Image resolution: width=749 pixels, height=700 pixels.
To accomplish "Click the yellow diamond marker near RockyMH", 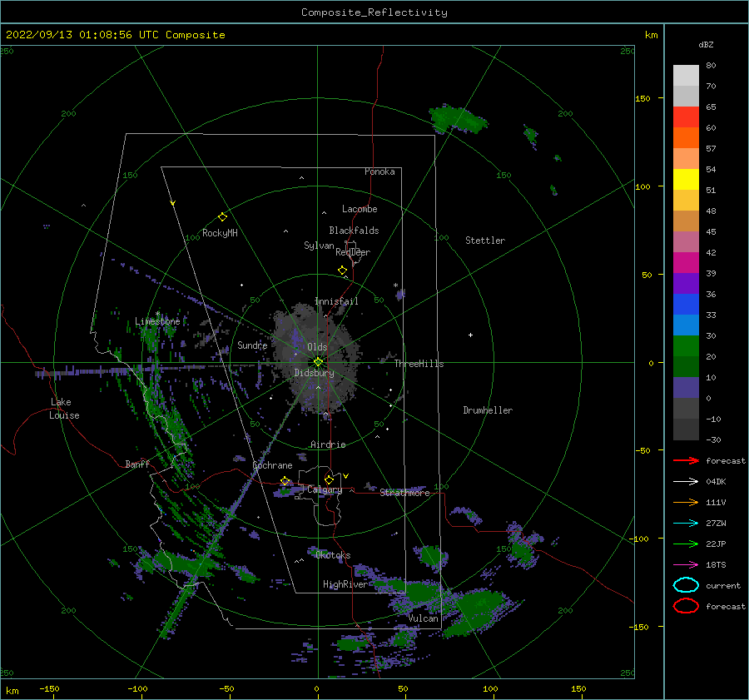I will point(222,217).
